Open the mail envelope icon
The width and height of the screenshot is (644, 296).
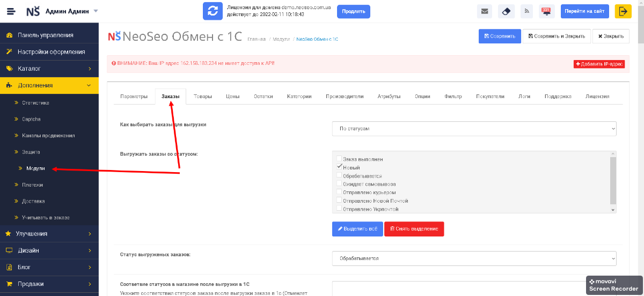tap(485, 11)
